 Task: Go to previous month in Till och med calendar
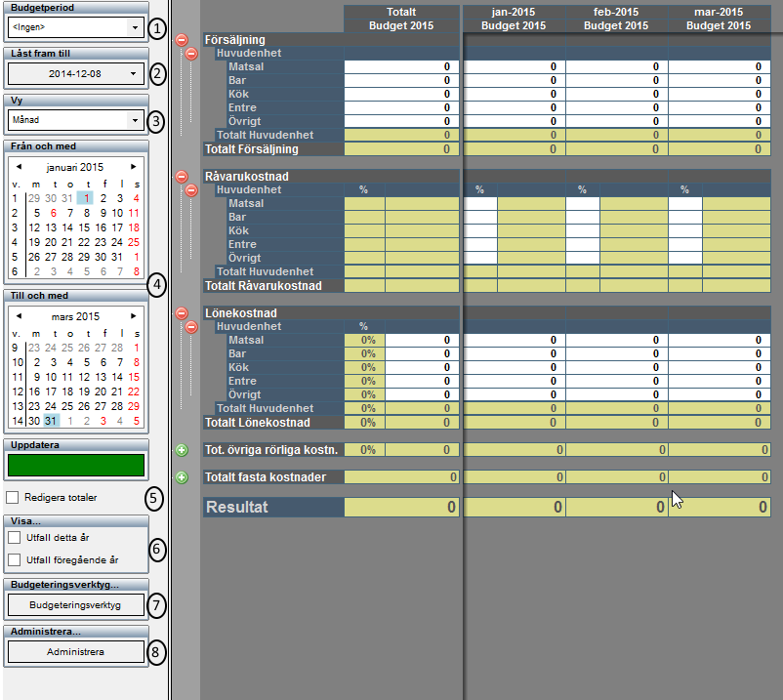coord(19,316)
